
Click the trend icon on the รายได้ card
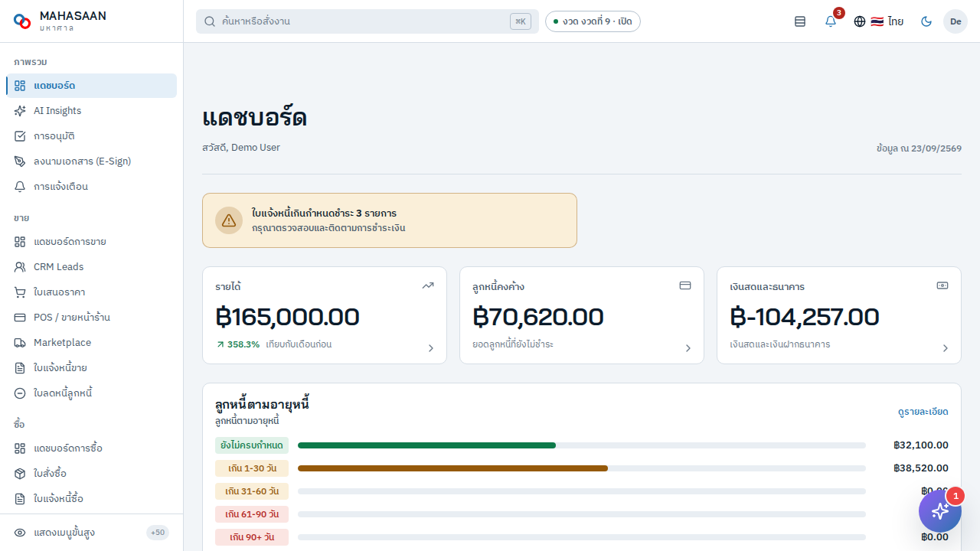tap(428, 285)
